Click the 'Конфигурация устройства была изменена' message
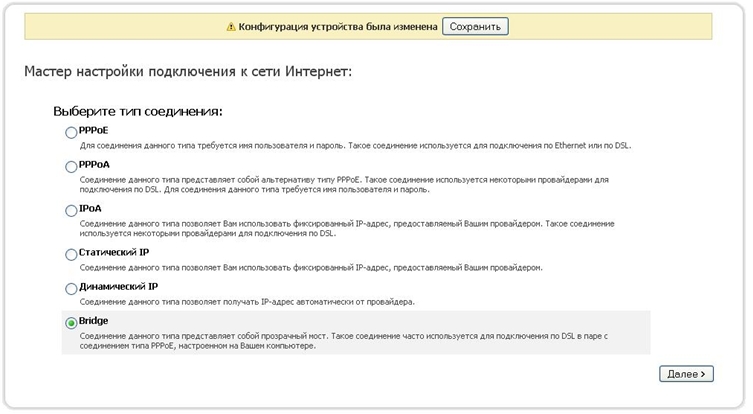The width and height of the screenshot is (753, 414). [x=338, y=27]
